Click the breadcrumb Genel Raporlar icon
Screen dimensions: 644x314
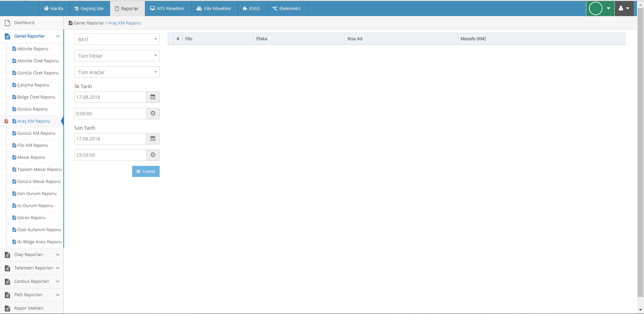pos(70,23)
